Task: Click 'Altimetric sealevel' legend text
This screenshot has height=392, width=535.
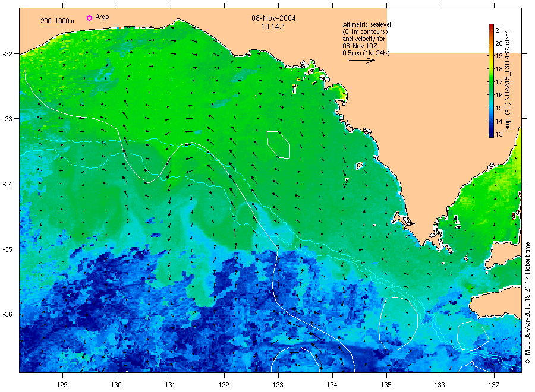Action: (367, 24)
